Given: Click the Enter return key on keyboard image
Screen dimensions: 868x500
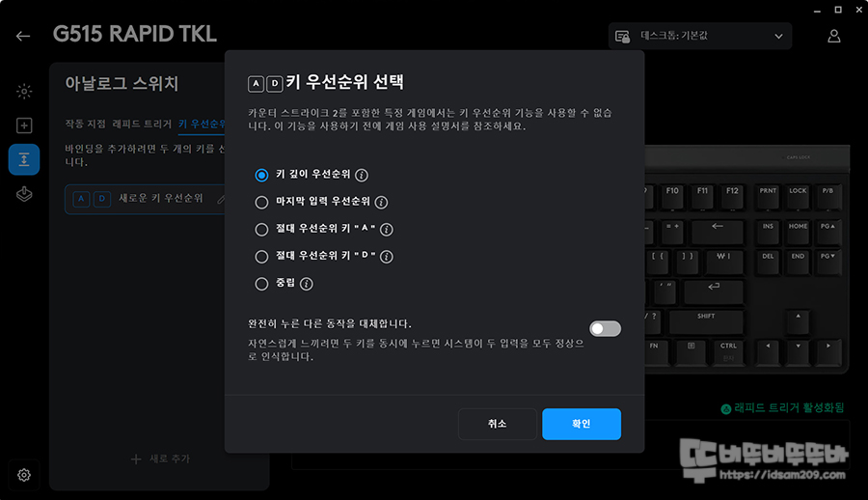Looking at the screenshot, I should pyautogui.click(x=714, y=292).
